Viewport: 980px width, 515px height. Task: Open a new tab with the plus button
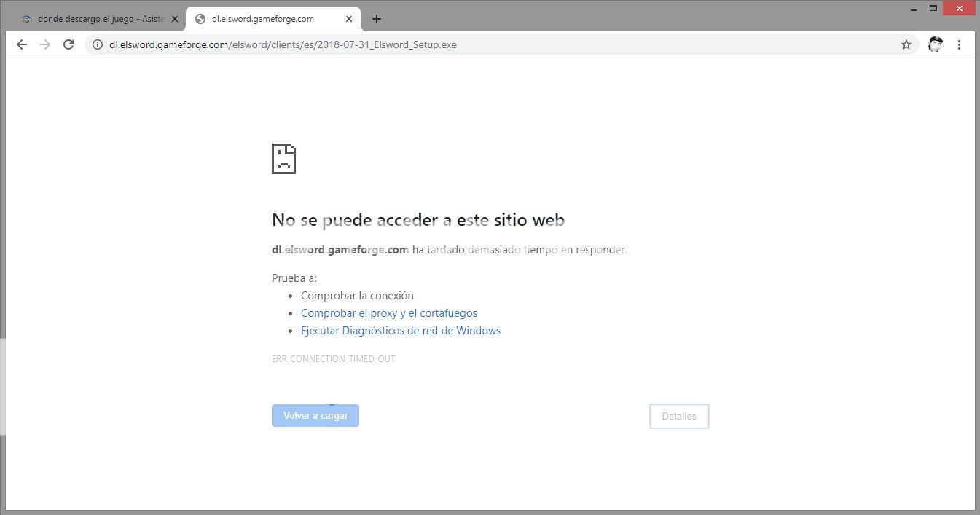click(377, 19)
